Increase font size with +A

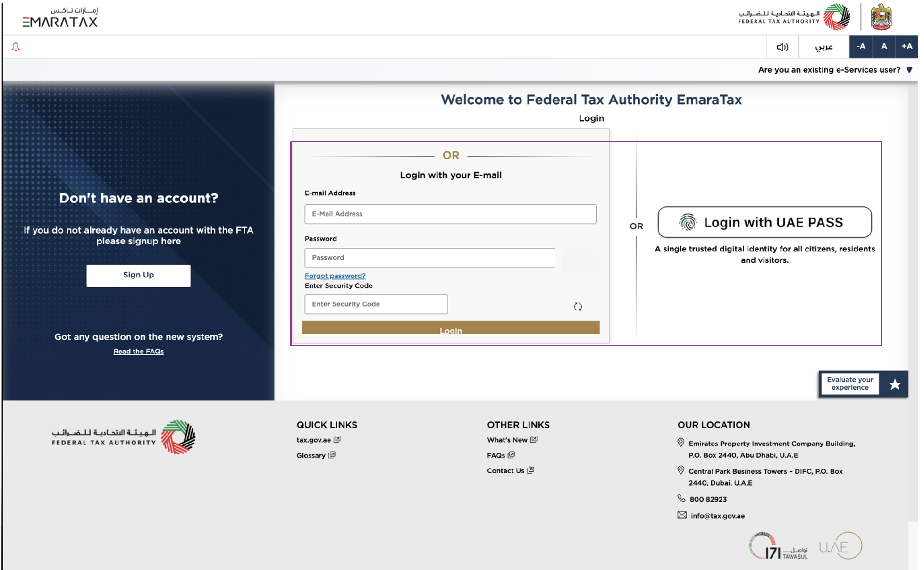907,47
